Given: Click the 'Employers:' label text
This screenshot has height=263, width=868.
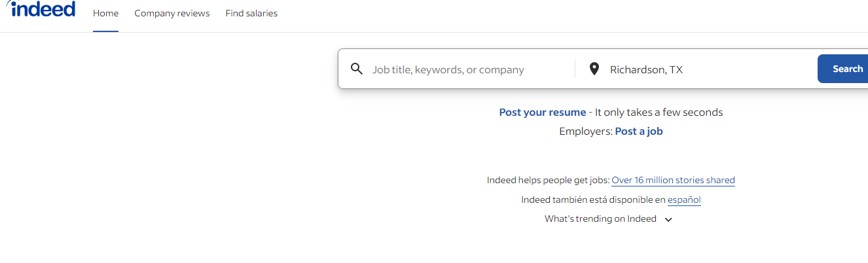Looking at the screenshot, I should coord(585,131).
